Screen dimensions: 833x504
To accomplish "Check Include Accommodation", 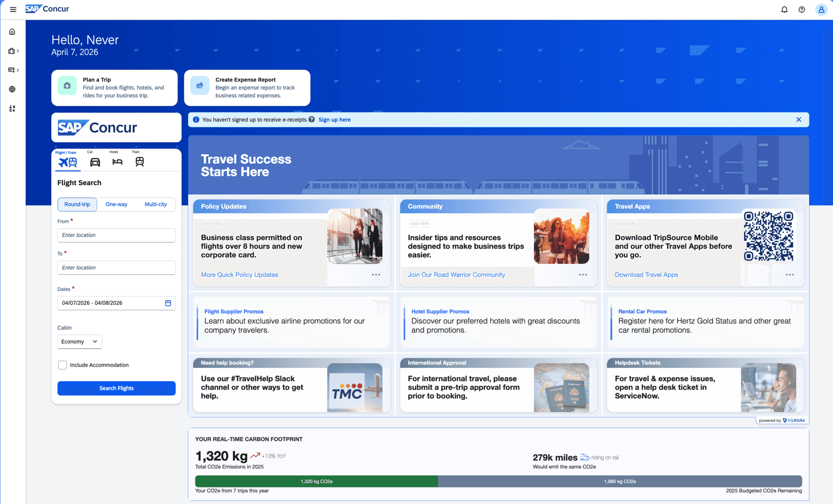I will pos(63,365).
